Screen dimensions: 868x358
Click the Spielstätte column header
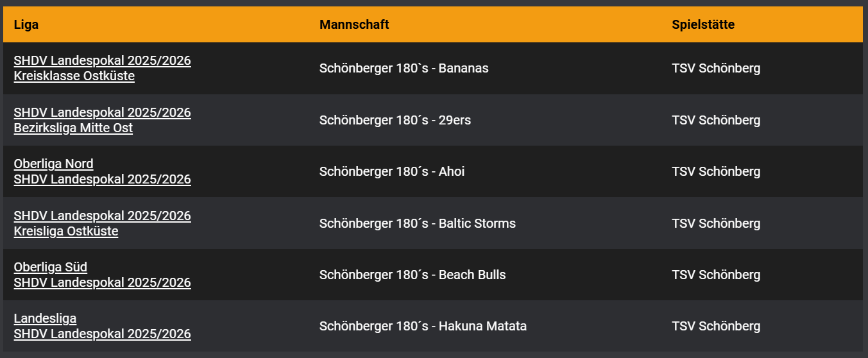pyautogui.click(x=703, y=24)
